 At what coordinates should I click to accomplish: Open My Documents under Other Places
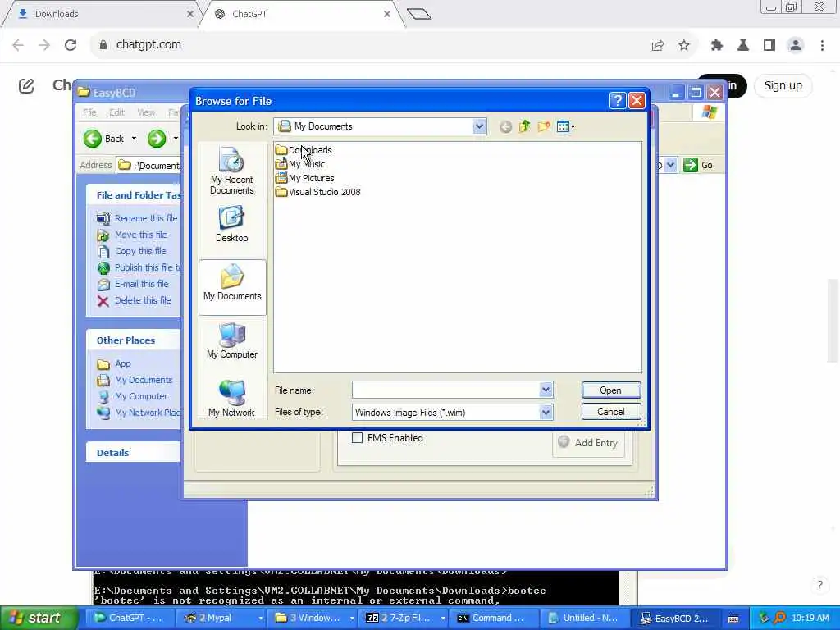click(x=135, y=380)
